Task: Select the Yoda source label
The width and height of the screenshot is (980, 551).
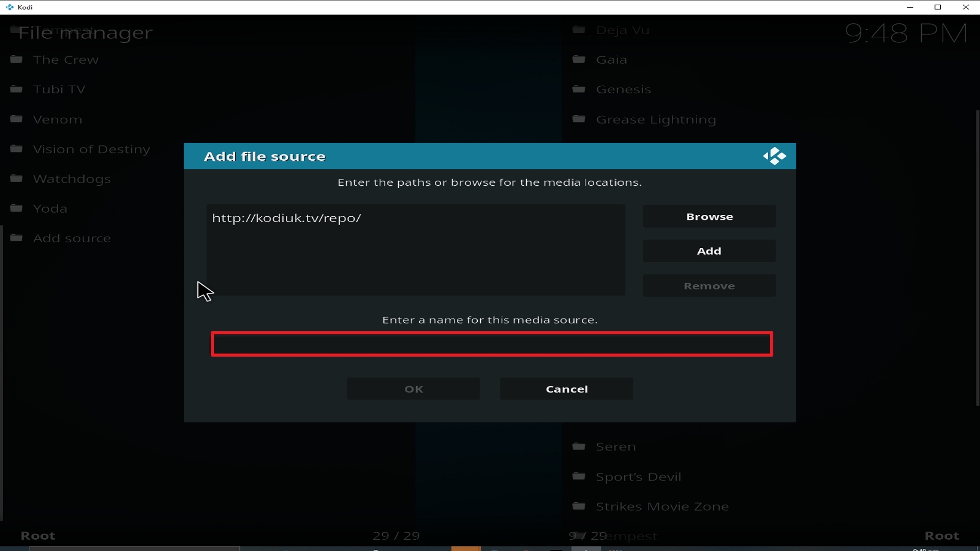Action: pyautogui.click(x=50, y=209)
